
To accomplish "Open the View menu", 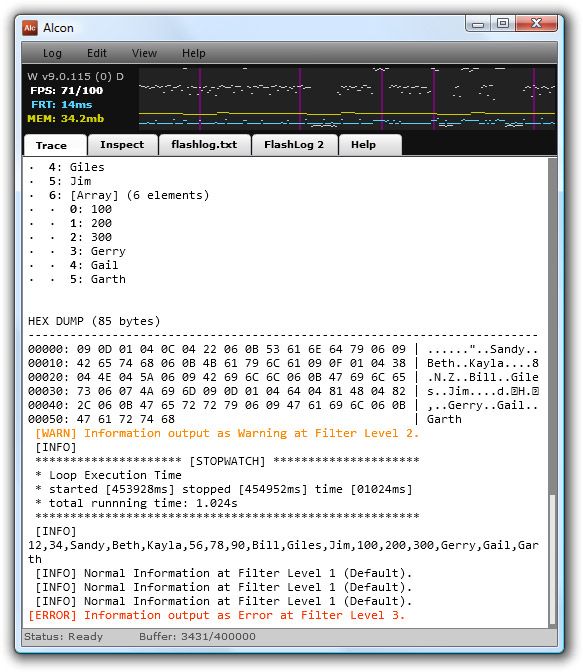I will click(x=144, y=53).
